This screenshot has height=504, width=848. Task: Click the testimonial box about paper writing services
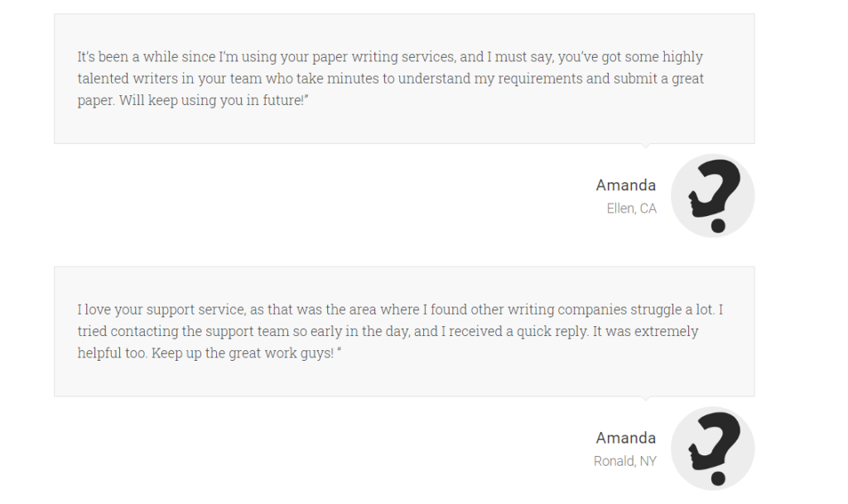pyautogui.click(x=404, y=79)
